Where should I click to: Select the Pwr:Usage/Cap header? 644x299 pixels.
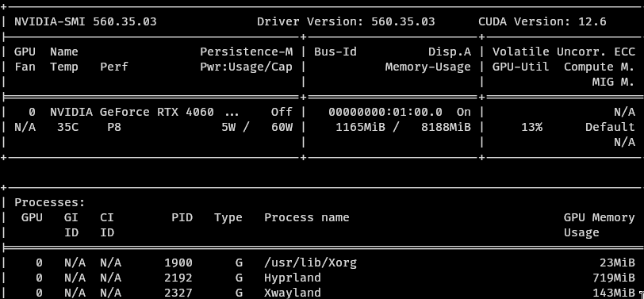point(247,67)
